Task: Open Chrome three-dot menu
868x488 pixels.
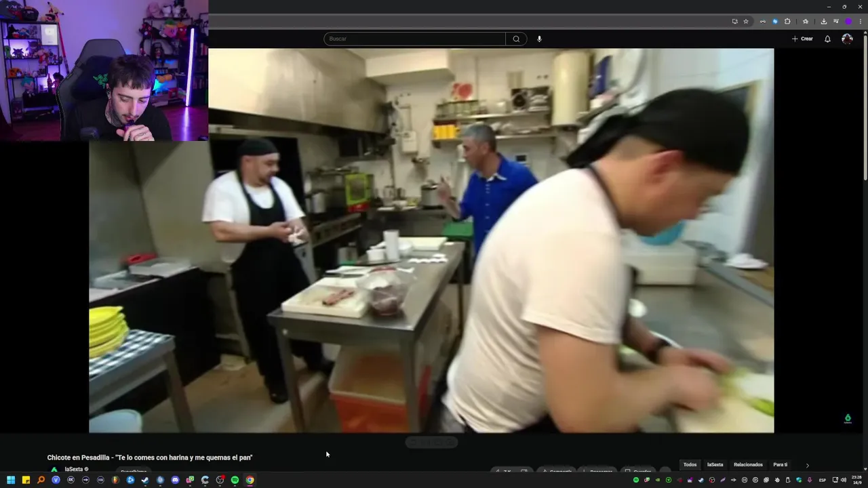Action: [861, 22]
